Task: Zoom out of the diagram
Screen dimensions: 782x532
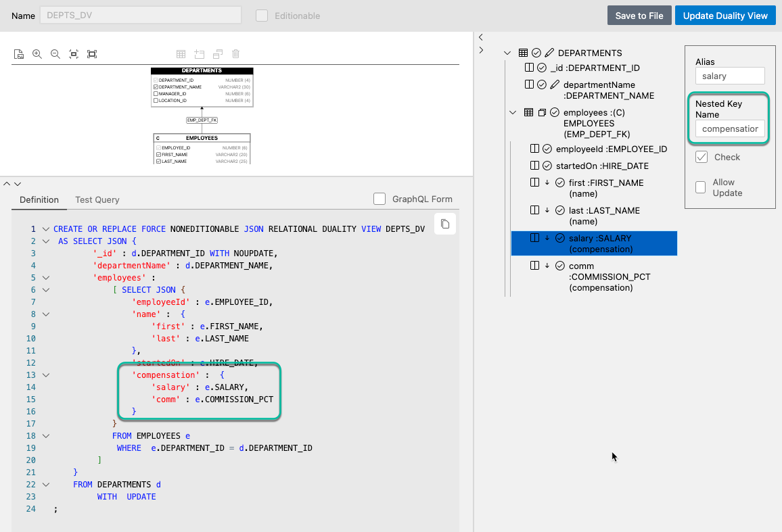Action: 55,54
